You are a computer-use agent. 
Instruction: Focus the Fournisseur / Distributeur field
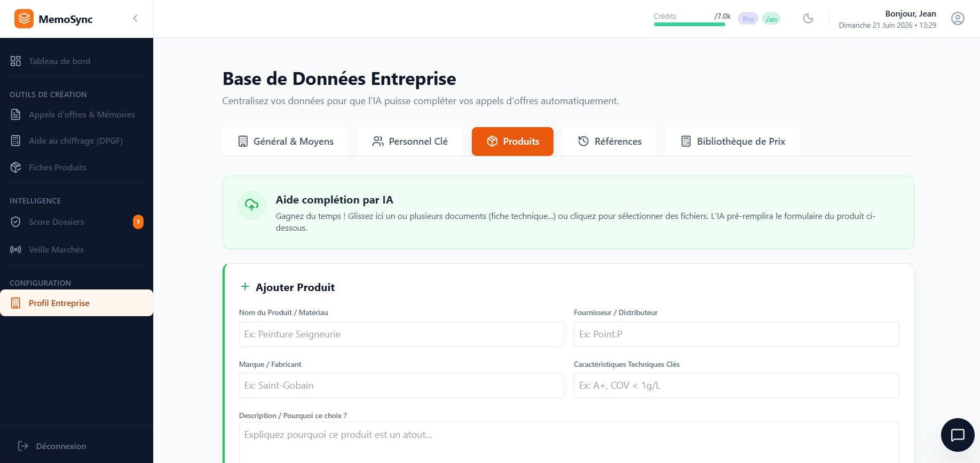[737, 334]
